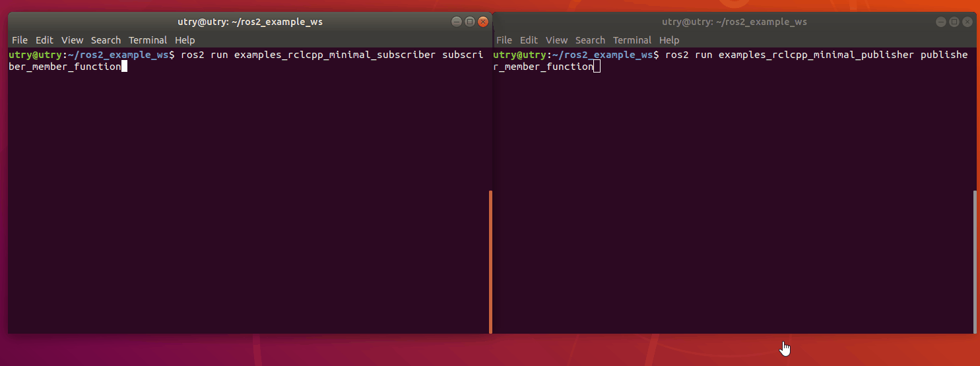Click the left terminal's orange scrollbar
The height and width of the screenshot is (366, 980).
(x=490, y=262)
